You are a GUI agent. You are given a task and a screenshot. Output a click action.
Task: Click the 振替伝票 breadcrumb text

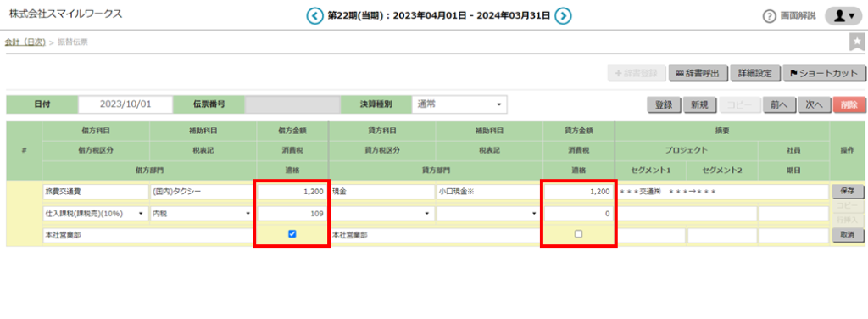73,42
